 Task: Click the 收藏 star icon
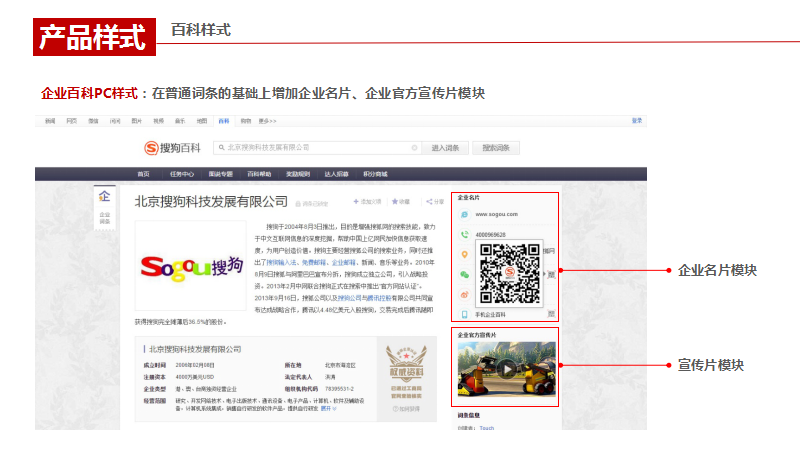[x=394, y=202]
